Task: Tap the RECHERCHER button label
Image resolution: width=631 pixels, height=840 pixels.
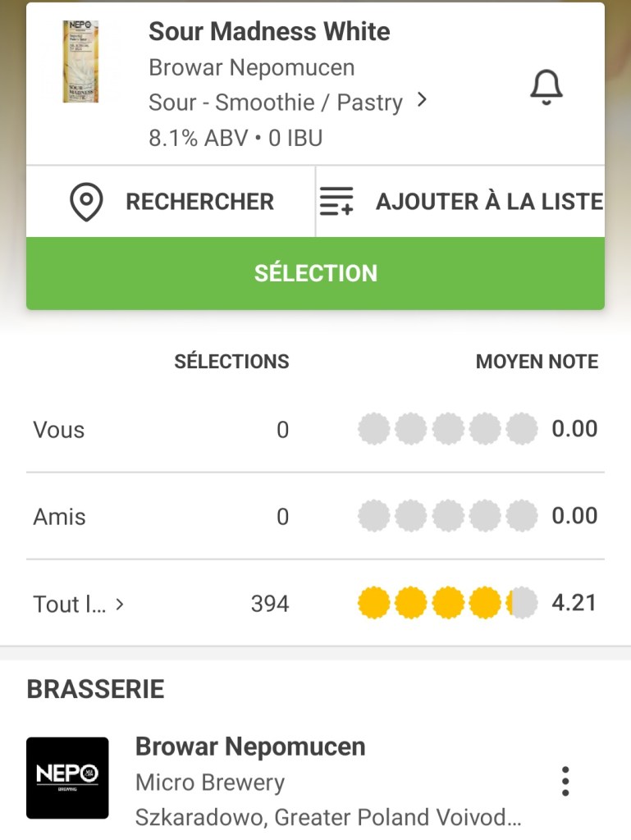Action: (199, 202)
